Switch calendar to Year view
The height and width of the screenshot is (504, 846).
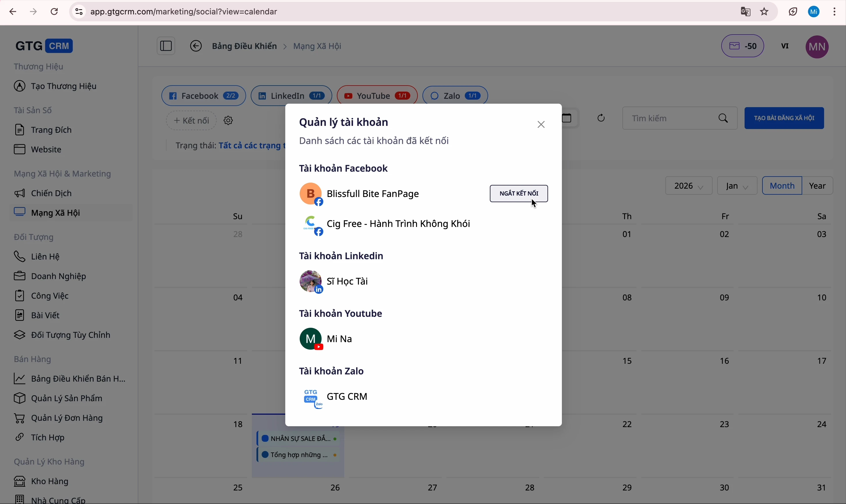coord(818,186)
